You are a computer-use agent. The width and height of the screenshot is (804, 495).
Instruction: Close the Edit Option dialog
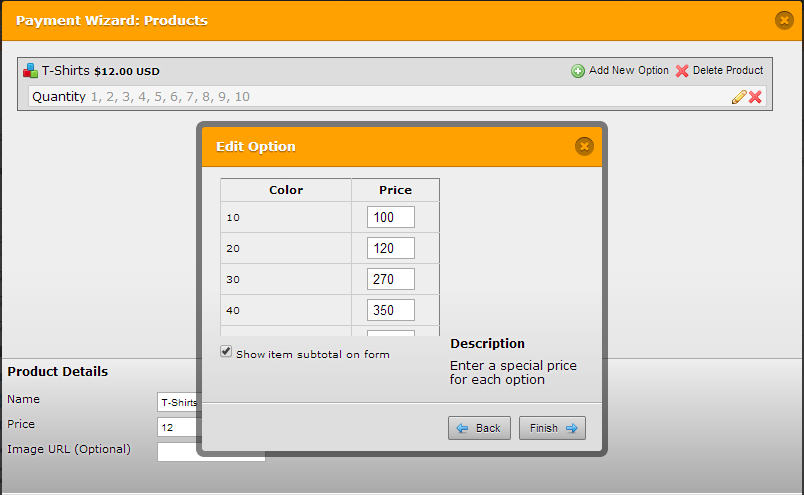[585, 147]
